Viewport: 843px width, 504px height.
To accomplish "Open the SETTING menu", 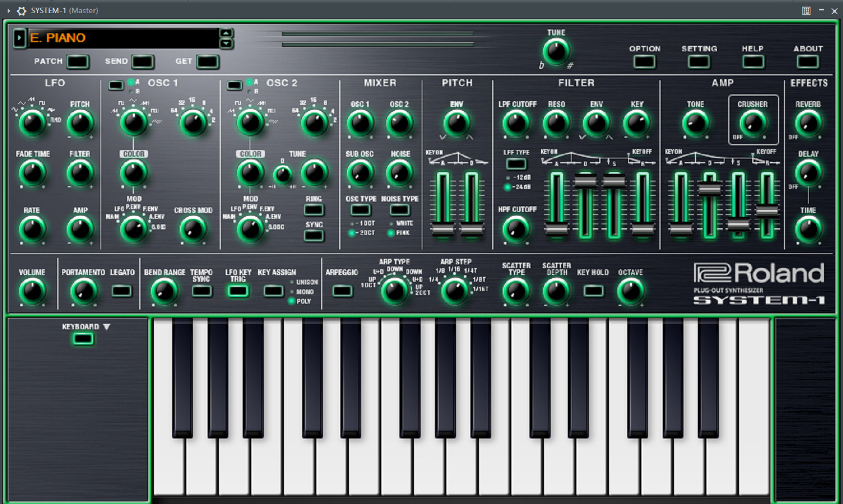I will (699, 62).
